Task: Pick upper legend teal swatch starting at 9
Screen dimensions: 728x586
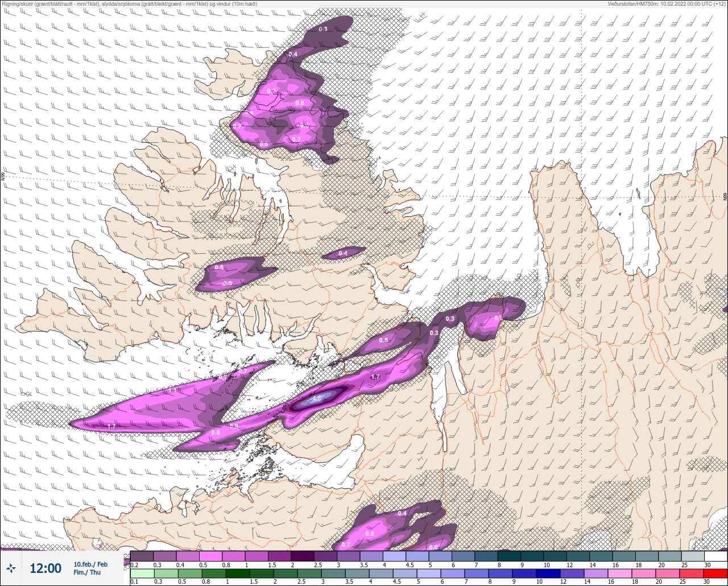Action: (x=532, y=556)
